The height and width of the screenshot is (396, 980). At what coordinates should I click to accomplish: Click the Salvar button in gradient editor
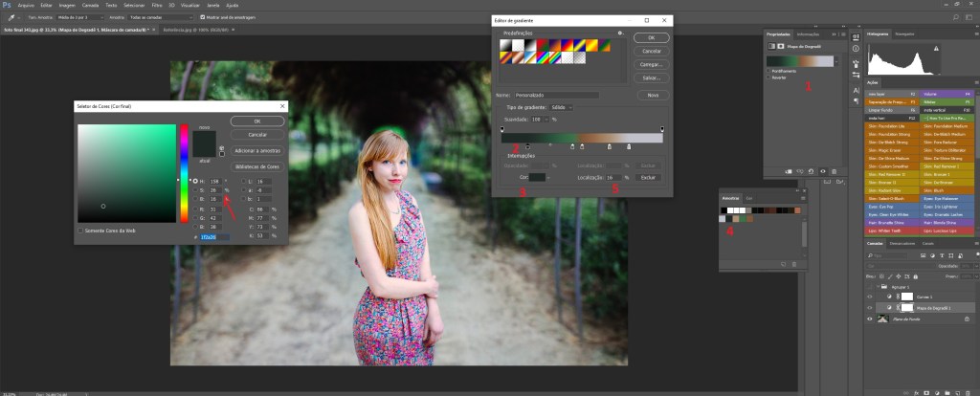tap(651, 77)
